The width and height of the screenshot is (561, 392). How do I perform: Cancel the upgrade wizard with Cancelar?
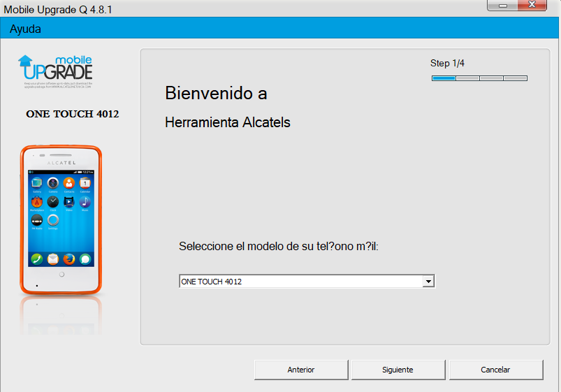pyautogui.click(x=496, y=370)
